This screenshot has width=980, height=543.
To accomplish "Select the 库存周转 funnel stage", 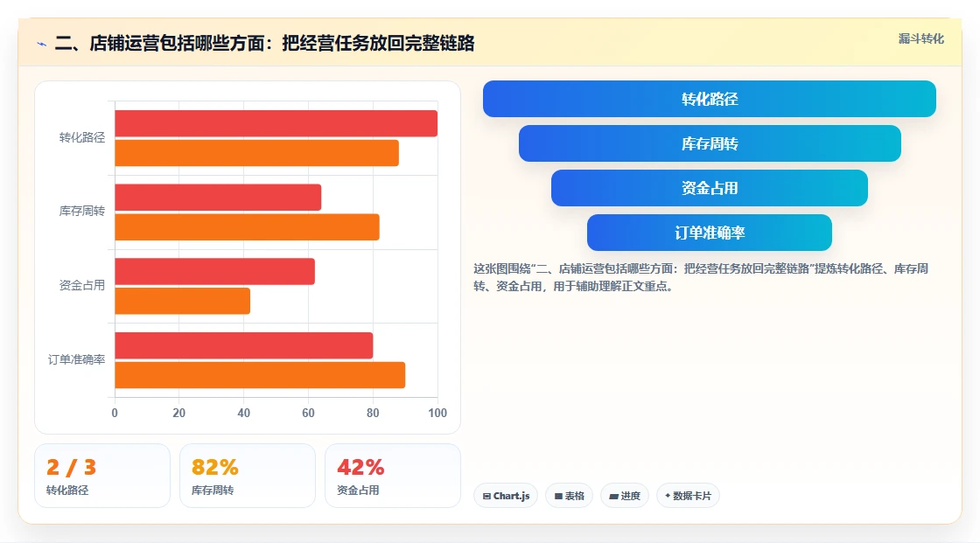I will click(x=710, y=143).
